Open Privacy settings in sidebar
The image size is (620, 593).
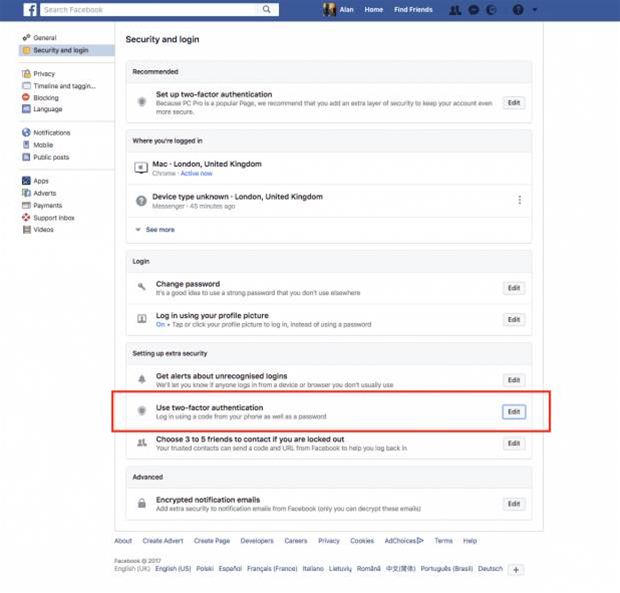click(43, 73)
